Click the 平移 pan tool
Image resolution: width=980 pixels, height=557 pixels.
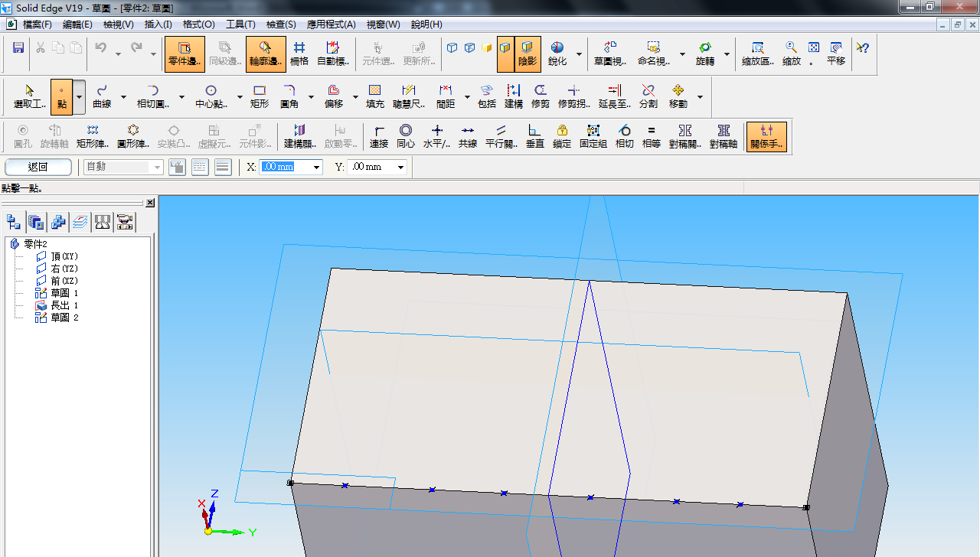(836, 54)
